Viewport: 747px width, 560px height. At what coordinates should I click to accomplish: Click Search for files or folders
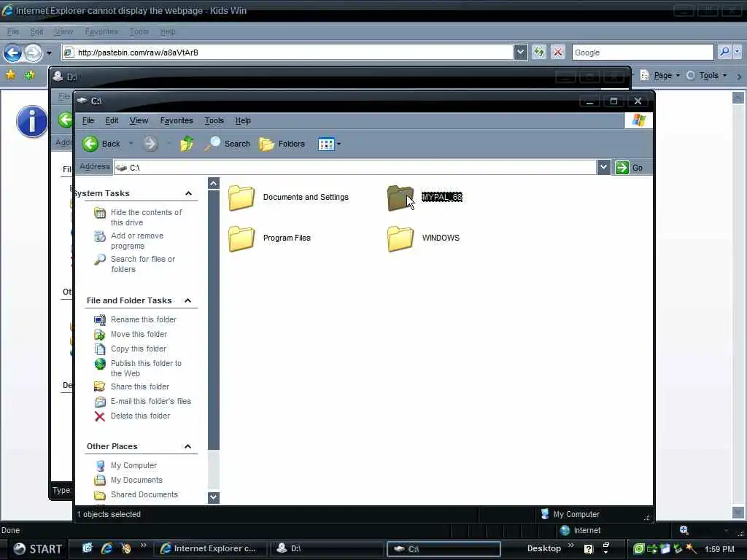click(x=143, y=264)
